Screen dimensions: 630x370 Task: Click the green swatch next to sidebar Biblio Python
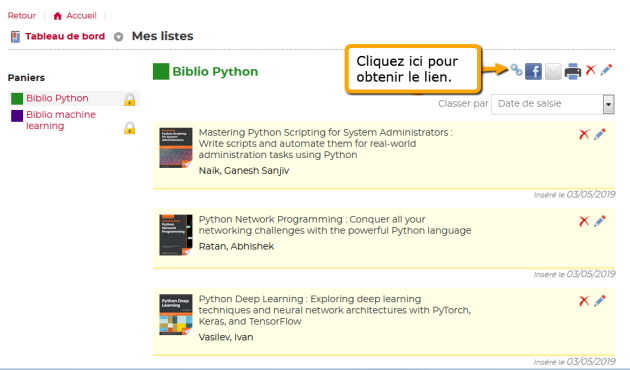pos(17,99)
